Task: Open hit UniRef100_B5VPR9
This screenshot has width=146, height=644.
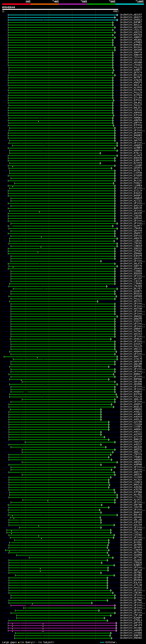Action: [x=131, y=580]
